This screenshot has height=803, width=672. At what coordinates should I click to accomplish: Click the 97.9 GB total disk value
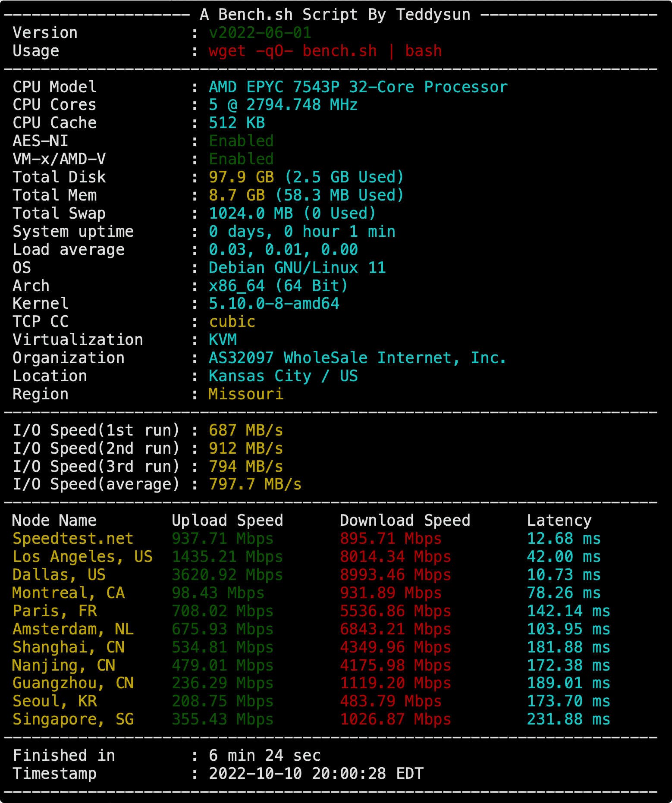coord(241,177)
